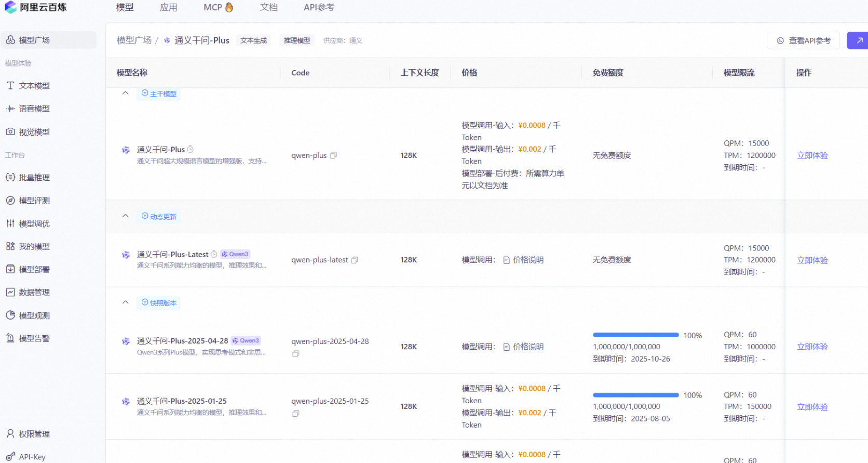
Task: Collapse the 快照版本 group
Action: point(125,302)
